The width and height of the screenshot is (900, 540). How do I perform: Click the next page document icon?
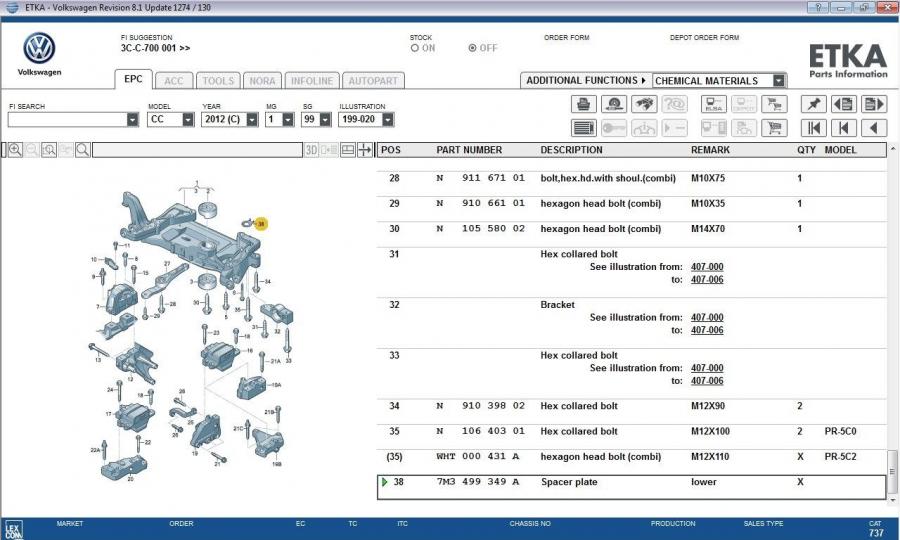874,104
